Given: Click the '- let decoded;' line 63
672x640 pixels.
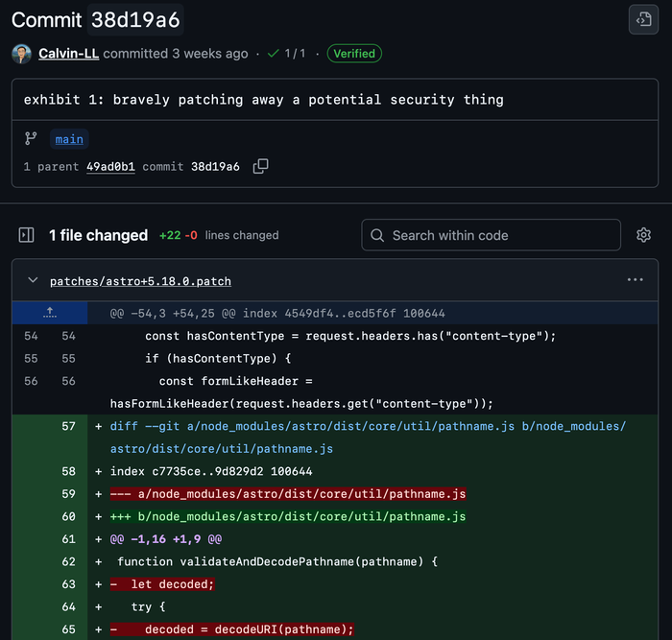Looking at the screenshot, I should click(162, 584).
